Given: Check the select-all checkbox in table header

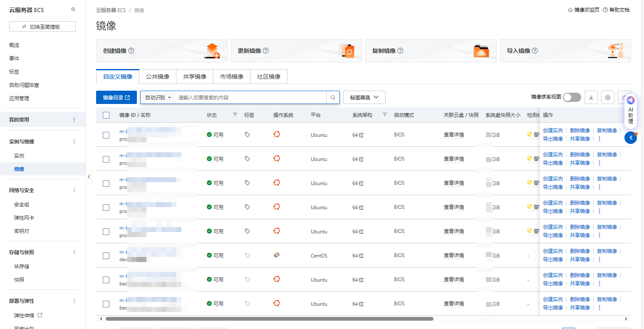Looking at the screenshot, I should coord(106,115).
